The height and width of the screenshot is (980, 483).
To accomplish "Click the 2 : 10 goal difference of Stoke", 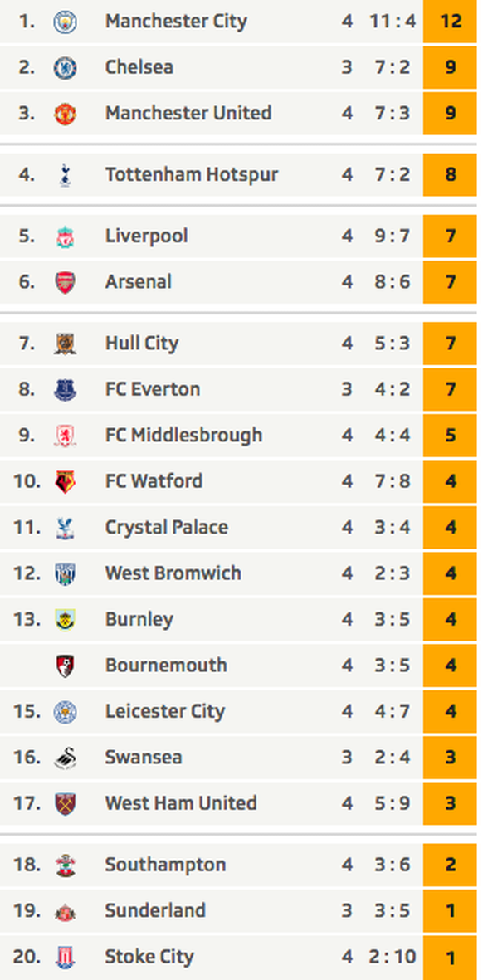I will coord(393,957).
